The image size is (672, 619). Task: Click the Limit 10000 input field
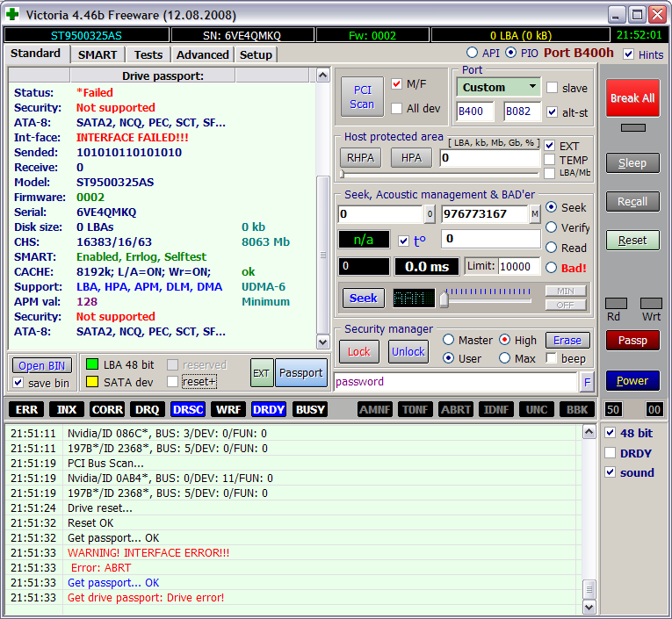click(519, 266)
